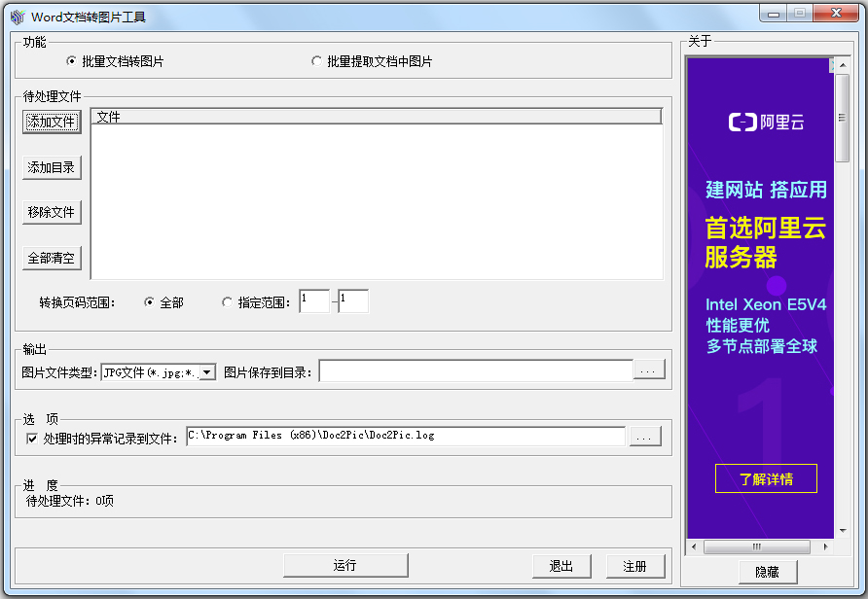
Task: Switch to 批量提取文档中图片 mode
Action: [316, 59]
